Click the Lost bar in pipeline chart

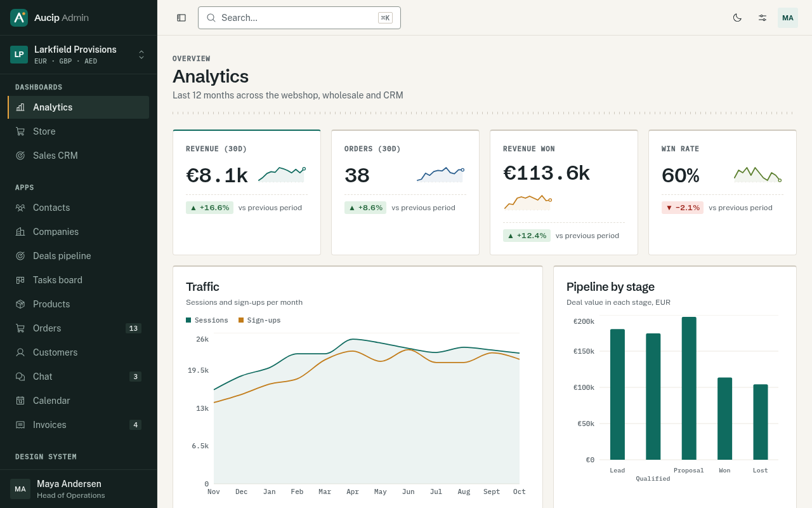coord(761,422)
